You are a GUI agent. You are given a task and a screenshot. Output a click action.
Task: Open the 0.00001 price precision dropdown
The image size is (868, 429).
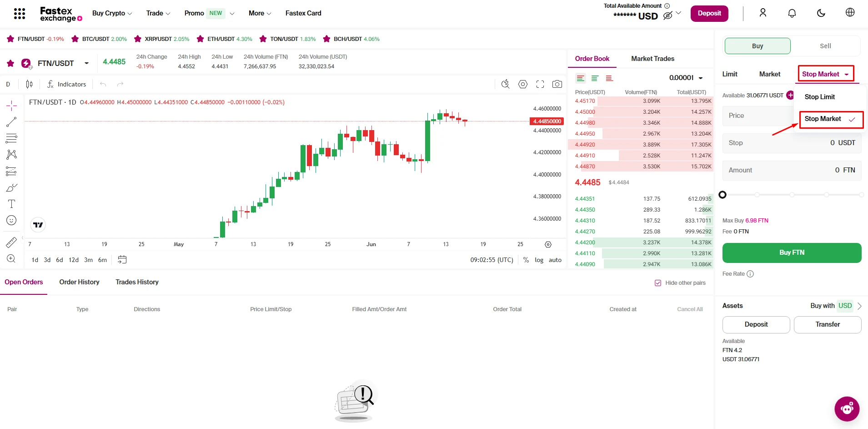click(x=686, y=78)
